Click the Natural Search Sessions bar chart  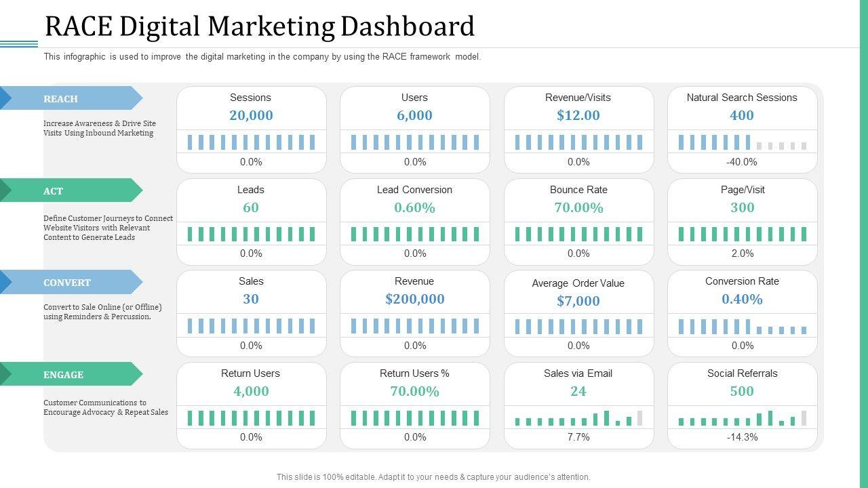point(742,142)
